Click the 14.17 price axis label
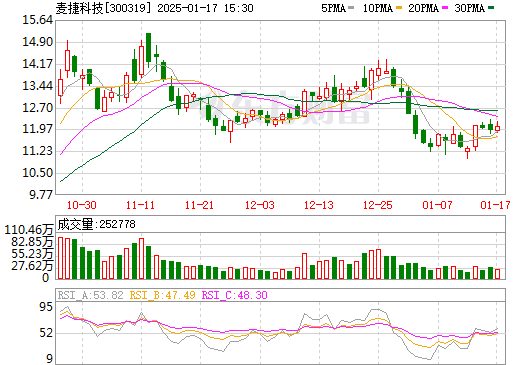The width and height of the screenshot is (520, 365). (x=37, y=64)
